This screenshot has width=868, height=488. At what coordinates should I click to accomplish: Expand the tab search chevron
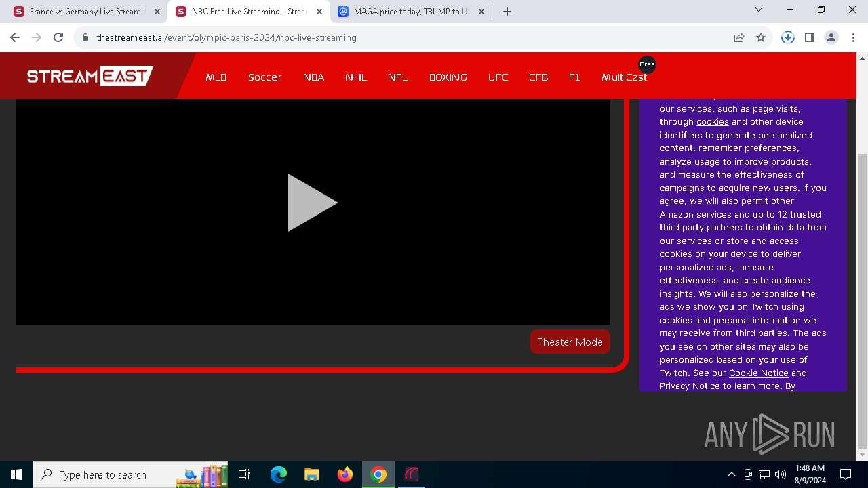click(x=759, y=9)
